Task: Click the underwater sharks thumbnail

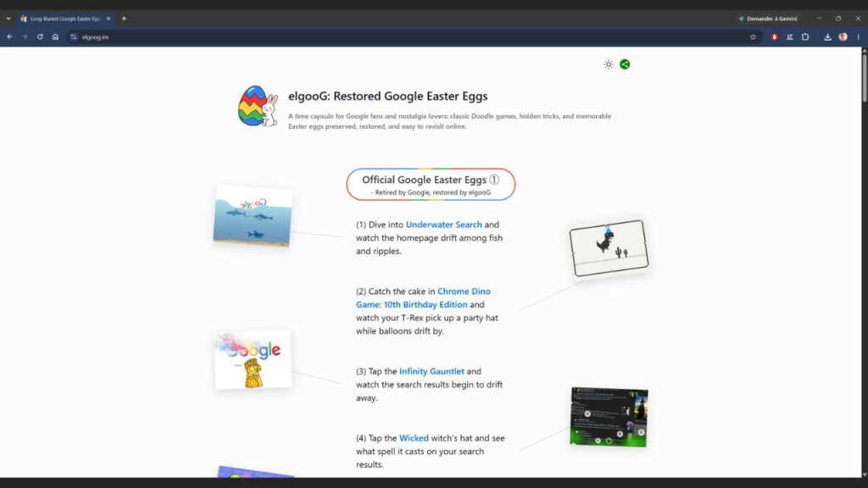Action: pyautogui.click(x=253, y=216)
